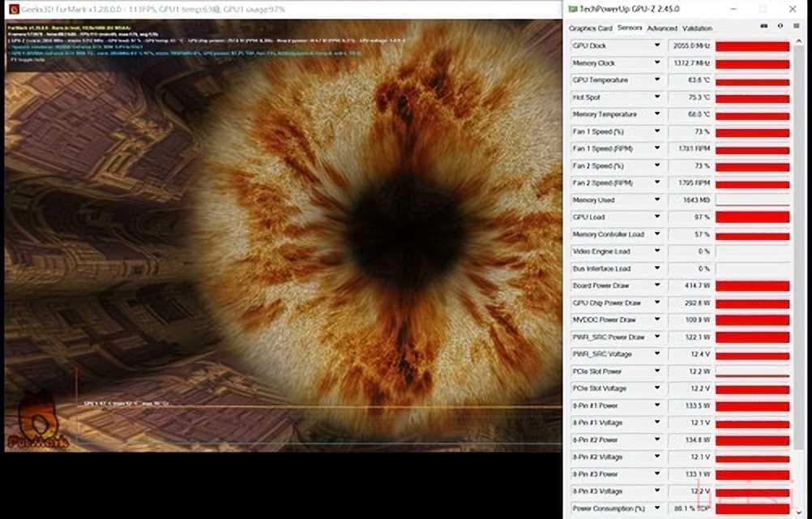The height and width of the screenshot is (519, 812).
Task: Expand the PCIe Slot Power dropdown
Action: 657,371
